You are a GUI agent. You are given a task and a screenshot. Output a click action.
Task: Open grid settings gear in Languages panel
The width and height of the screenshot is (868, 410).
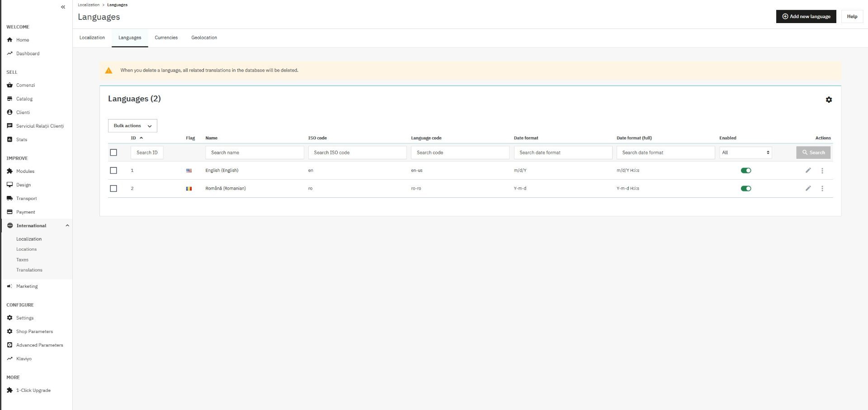click(x=829, y=100)
